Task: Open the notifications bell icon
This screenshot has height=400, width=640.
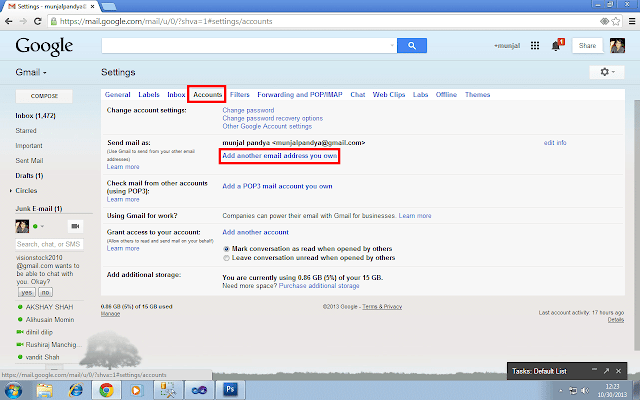Action: point(556,46)
